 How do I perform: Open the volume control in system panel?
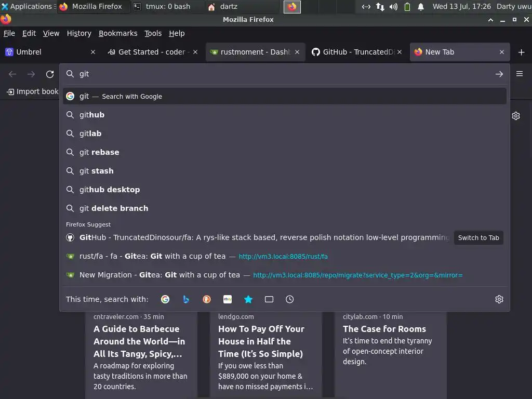tap(394, 6)
